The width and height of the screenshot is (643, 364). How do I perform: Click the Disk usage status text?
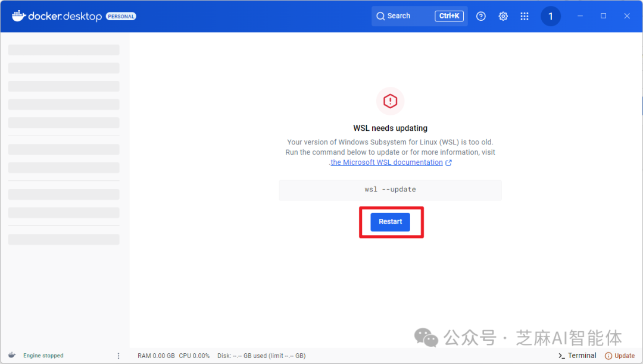261,356
